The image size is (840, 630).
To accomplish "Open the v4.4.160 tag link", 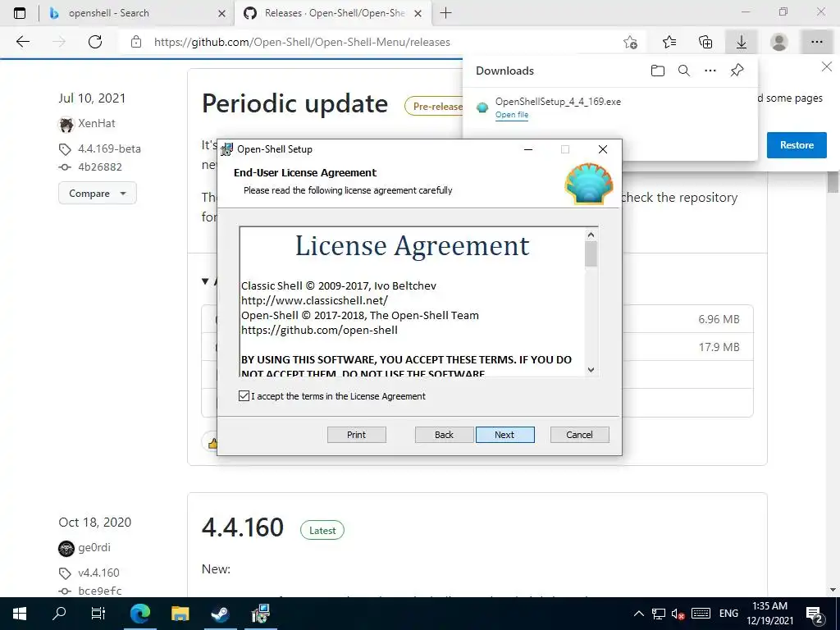I will tap(98, 573).
